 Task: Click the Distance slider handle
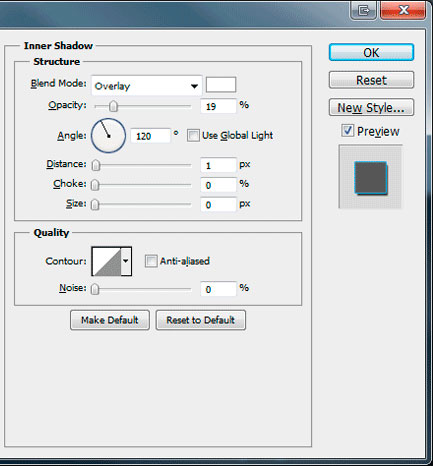pyautogui.click(x=96, y=165)
